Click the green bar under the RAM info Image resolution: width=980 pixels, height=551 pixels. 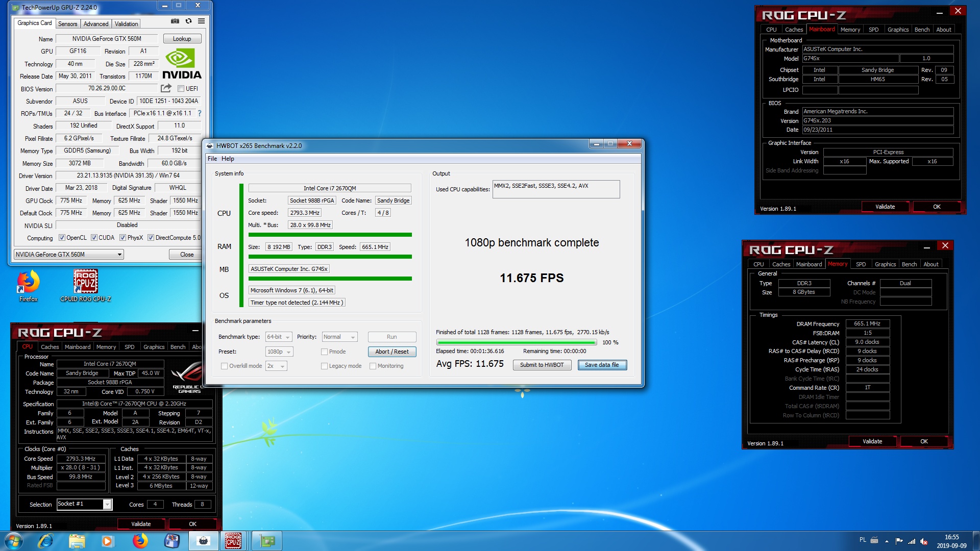330,257
